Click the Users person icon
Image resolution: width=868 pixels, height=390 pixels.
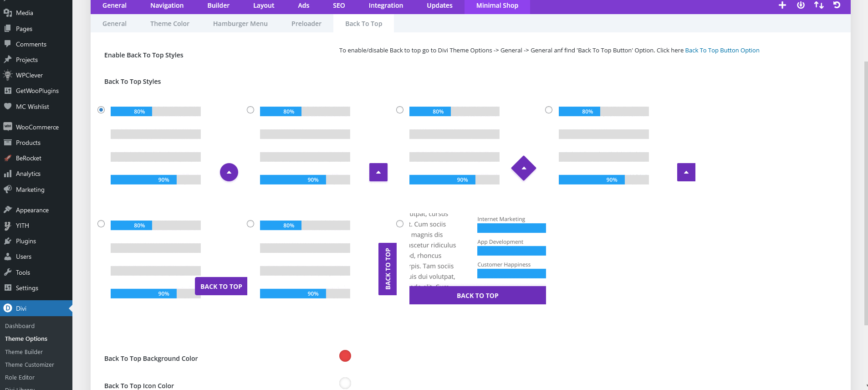coord(8,256)
